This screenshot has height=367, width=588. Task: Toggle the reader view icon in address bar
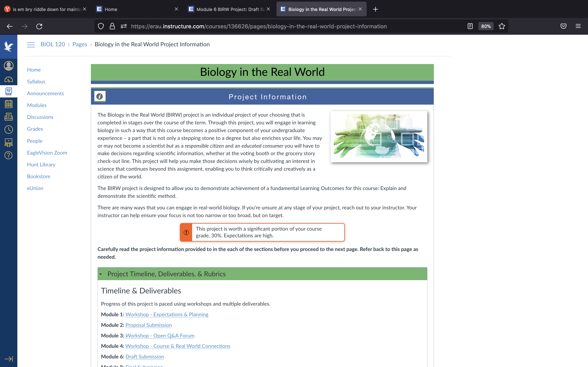point(470,26)
